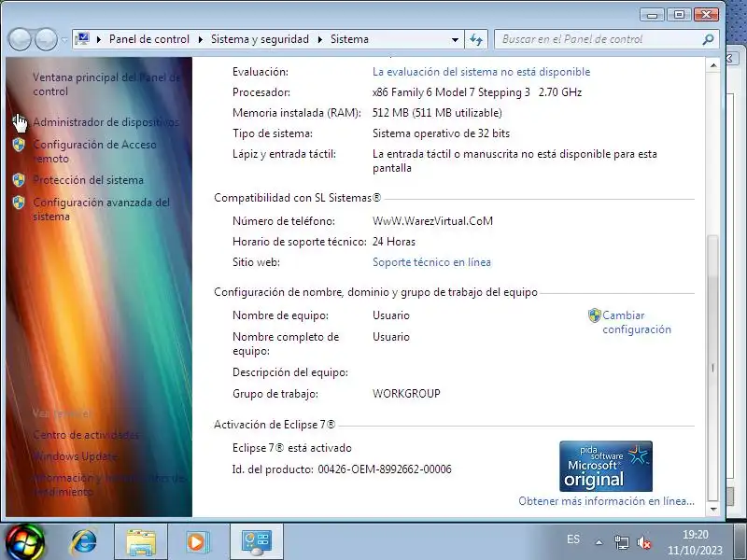Viewport: 747px width, 560px height.
Task: Click shield icon beside Configuración avanzada del sistema
Action: [x=19, y=203]
